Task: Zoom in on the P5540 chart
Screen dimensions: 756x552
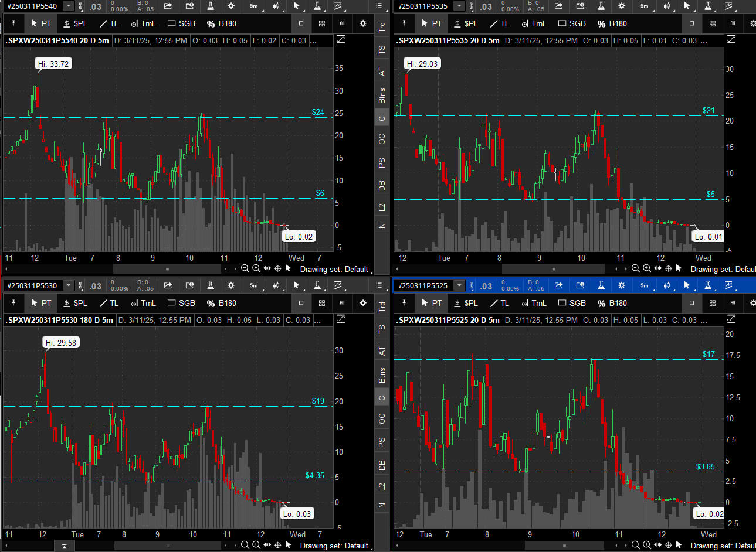Action: (x=256, y=269)
